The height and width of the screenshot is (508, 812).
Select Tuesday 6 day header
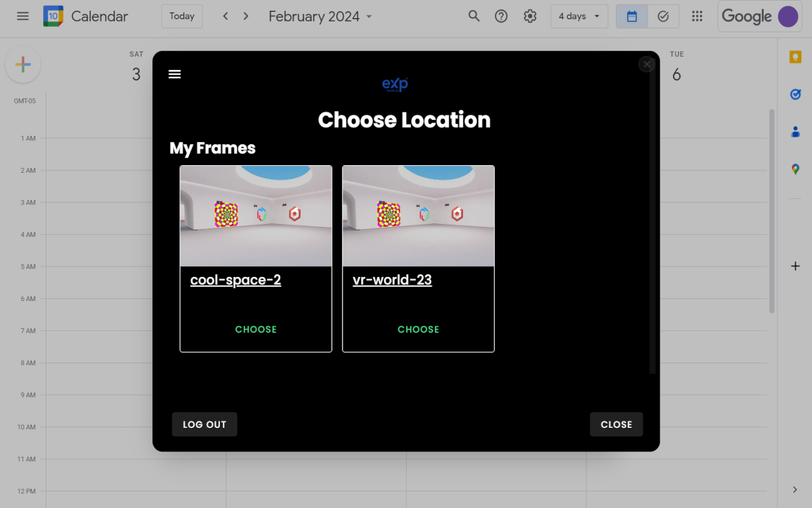pyautogui.click(x=677, y=68)
